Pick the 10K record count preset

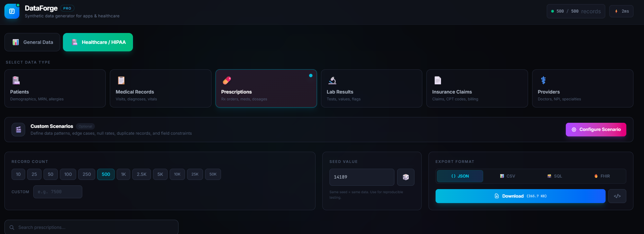click(x=177, y=174)
